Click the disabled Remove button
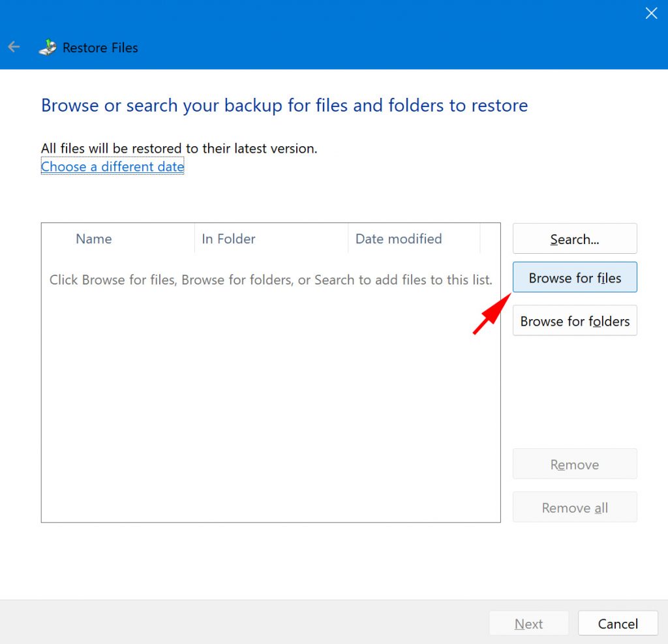The height and width of the screenshot is (644, 668). pos(574,464)
